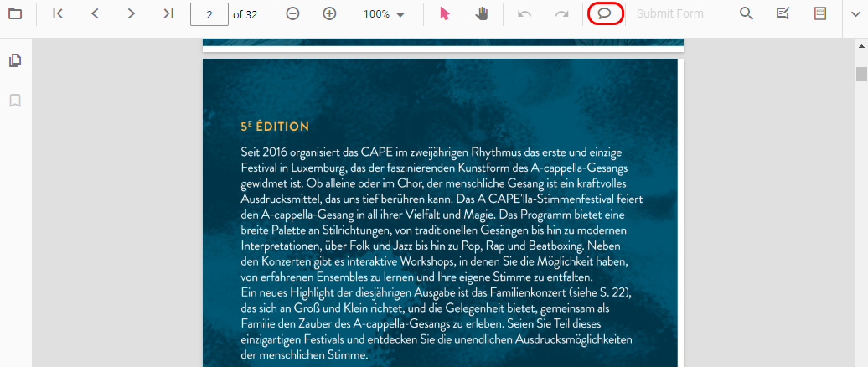Viewport: 868px width, 367px height.
Task: Redo the last action
Action: coord(562,14)
